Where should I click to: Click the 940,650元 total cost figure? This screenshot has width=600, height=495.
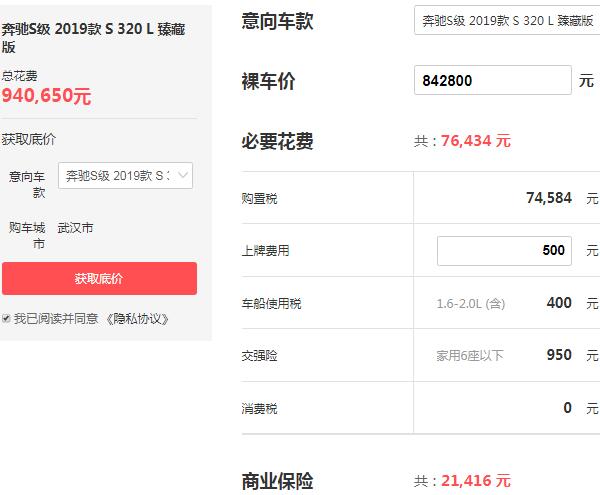point(47,96)
